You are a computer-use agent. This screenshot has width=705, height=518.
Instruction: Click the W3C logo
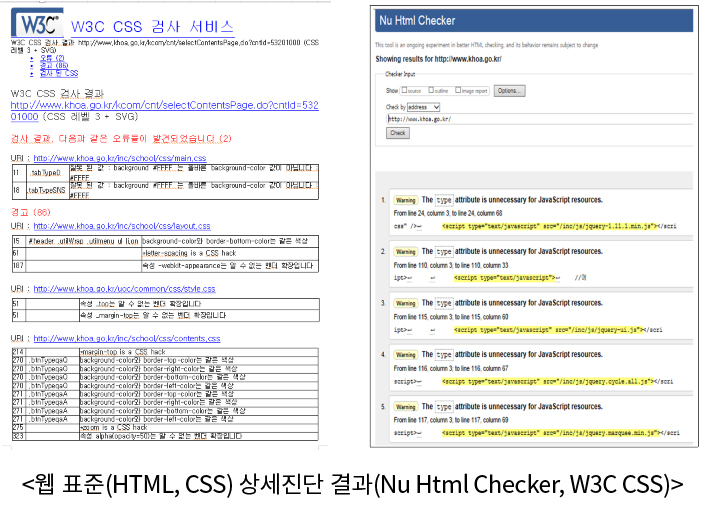pos(37,23)
